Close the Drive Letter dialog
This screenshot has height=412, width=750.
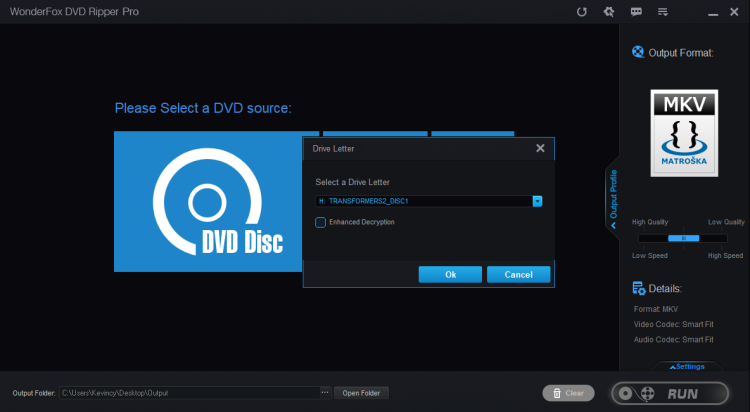pyautogui.click(x=540, y=148)
